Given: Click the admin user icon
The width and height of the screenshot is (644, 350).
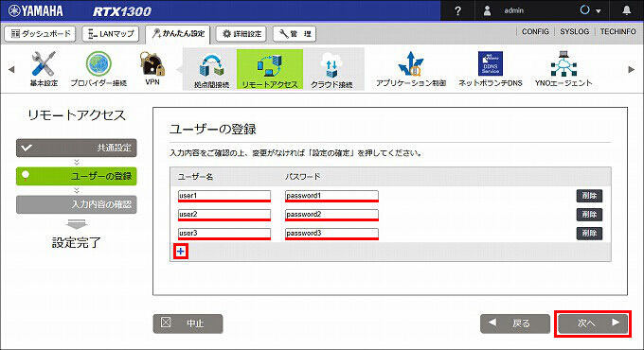Looking at the screenshot, I should (487, 10).
